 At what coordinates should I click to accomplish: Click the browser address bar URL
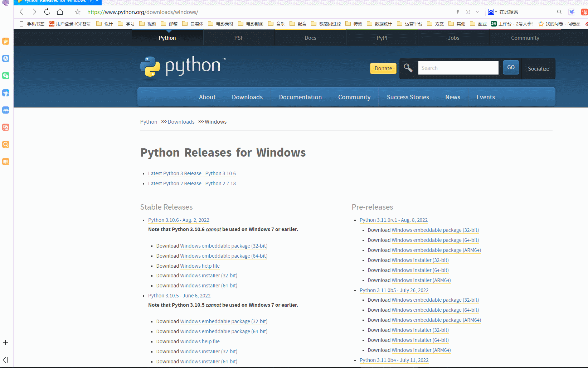(143, 12)
